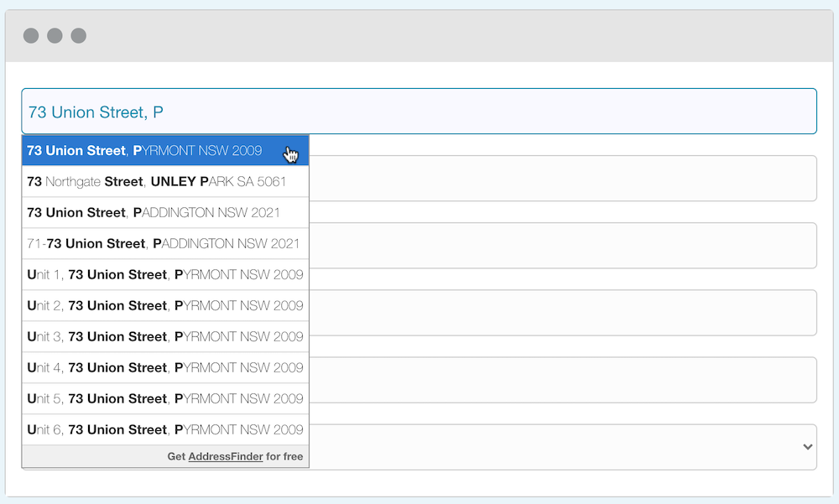Click the second form field below the address search

coord(563,178)
